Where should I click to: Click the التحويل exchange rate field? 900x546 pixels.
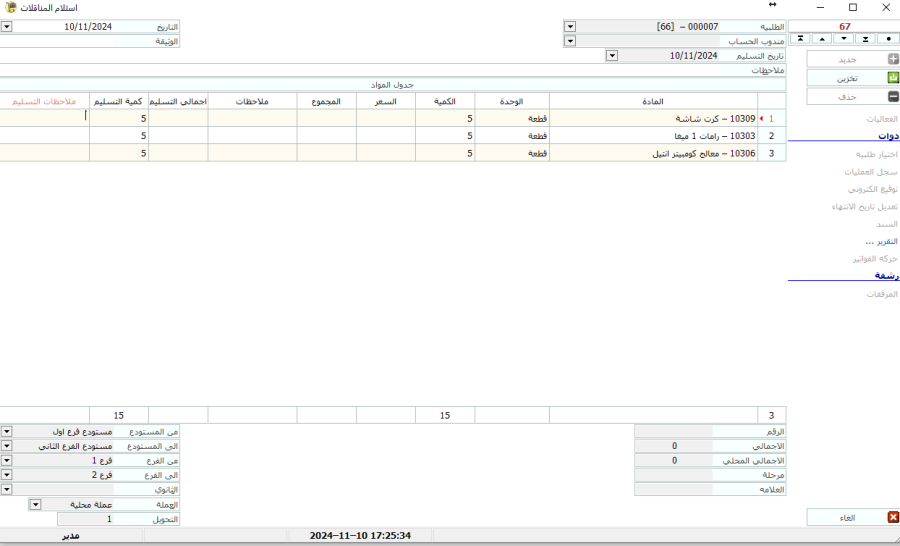(x=86, y=519)
